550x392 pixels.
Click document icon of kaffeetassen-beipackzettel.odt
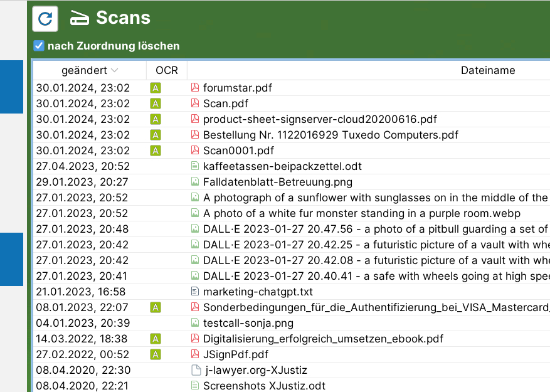click(x=195, y=166)
